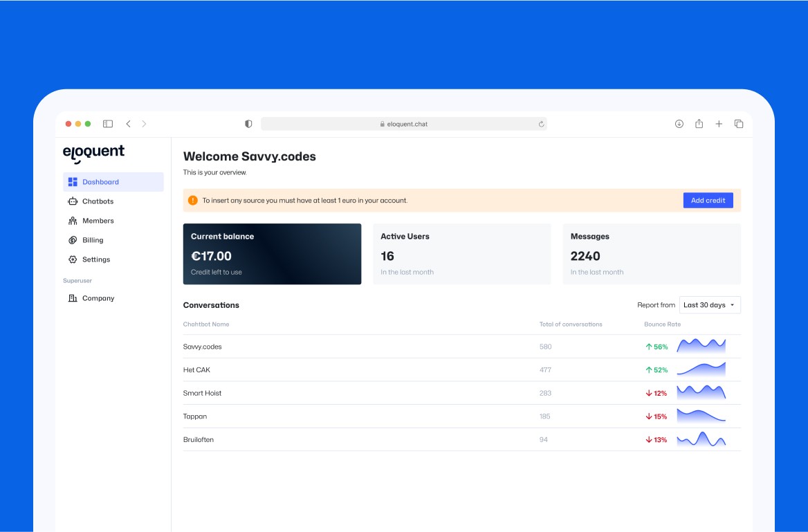This screenshot has width=808, height=532.
Task: Click the 185 conversations value
Action: point(544,416)
